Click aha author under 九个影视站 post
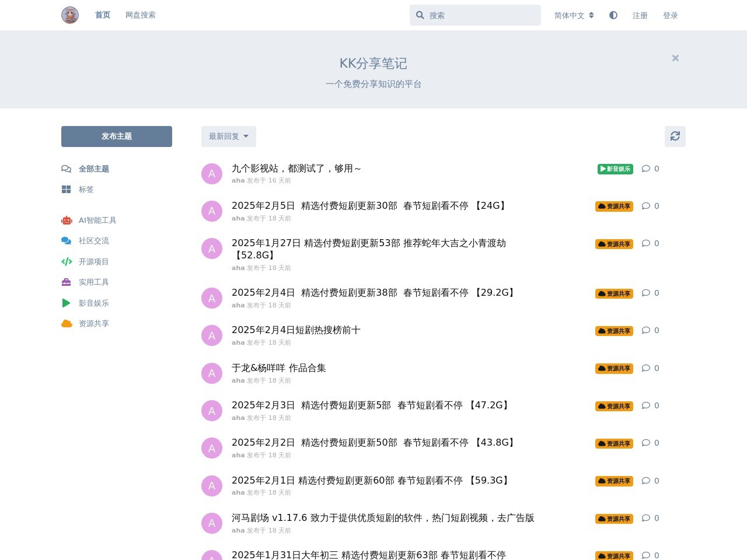Image resolution: width=747 pixels, height=560 pixels. click(x=238, y=181)
